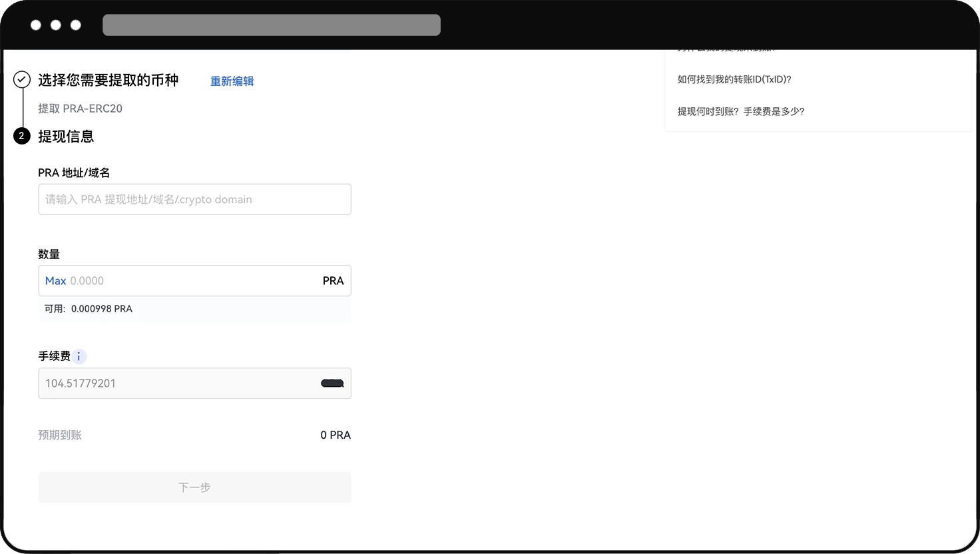The height and width of the screenshot is (554, 980).
Task: Click the PRA unit label in 数量 field
Action: [x=334, y=281]
